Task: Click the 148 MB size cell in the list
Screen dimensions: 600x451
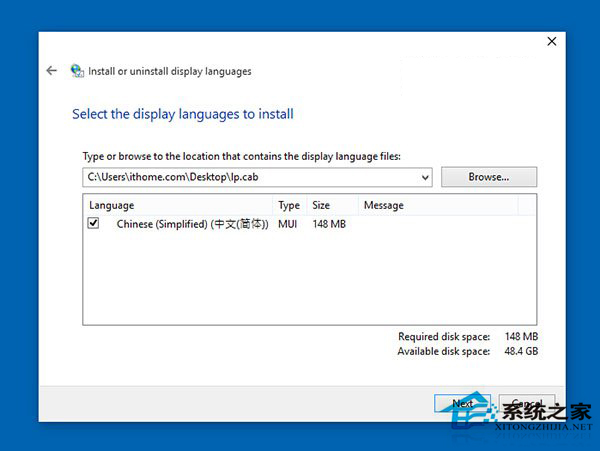Action: [x=328, y=224]
